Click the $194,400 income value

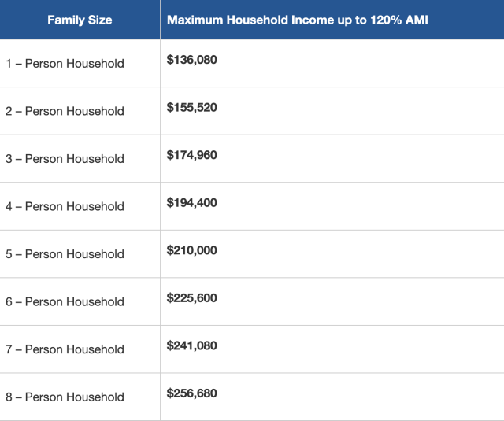pyautogui.click(x=191, y=202)
